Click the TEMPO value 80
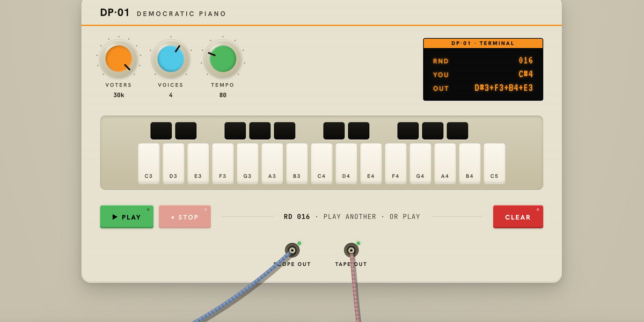The width and height of the screenshot is (644, 322). (x=223, y=95)
